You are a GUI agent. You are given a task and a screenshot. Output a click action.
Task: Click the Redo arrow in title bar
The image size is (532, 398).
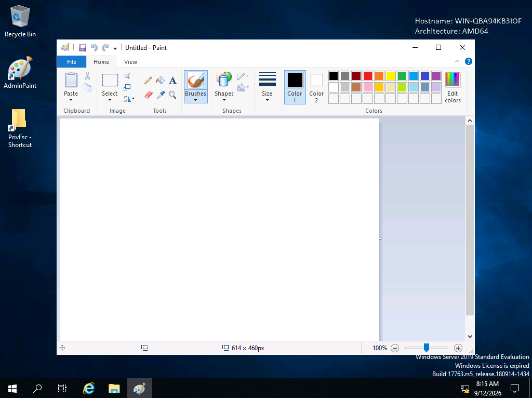tap(105, 48)
